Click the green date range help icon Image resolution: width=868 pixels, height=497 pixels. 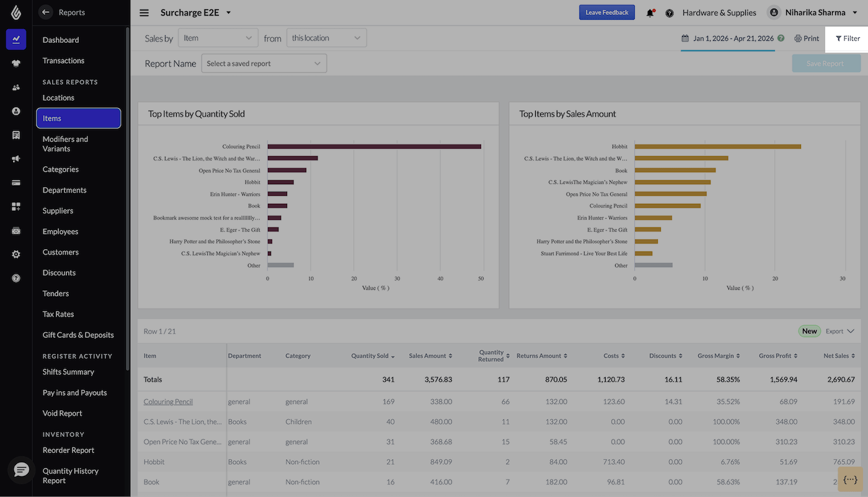[781, 38]
